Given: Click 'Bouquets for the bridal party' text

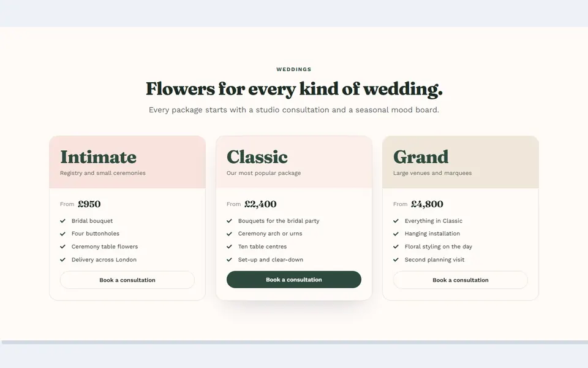Looking at the screenshot, I should click(279, 221).
